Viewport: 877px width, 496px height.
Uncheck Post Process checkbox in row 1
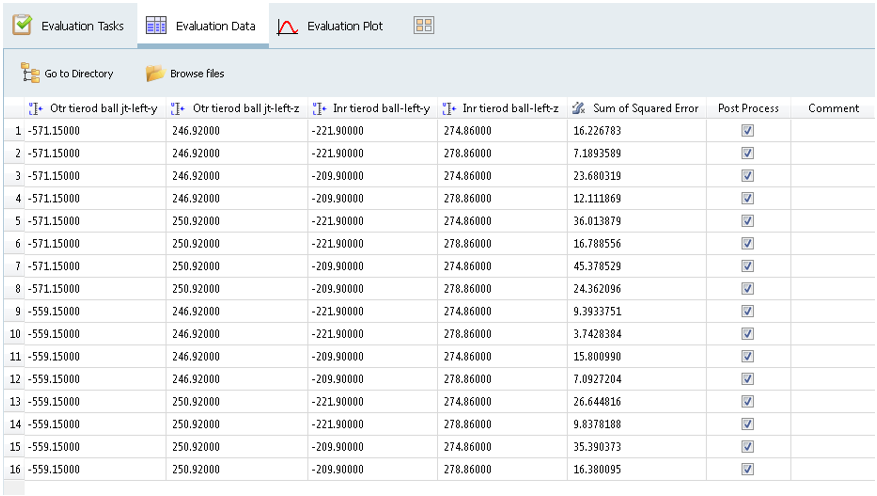tap(747, 131)
